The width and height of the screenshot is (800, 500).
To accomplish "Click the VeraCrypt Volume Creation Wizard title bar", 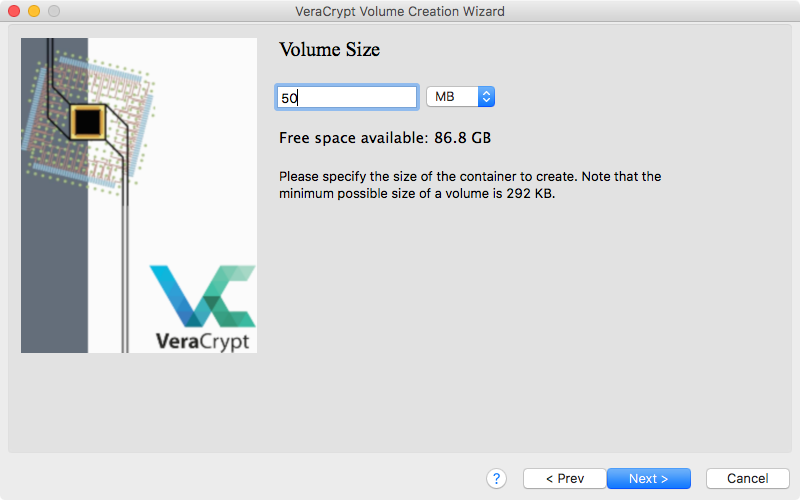I will [400, 11].
